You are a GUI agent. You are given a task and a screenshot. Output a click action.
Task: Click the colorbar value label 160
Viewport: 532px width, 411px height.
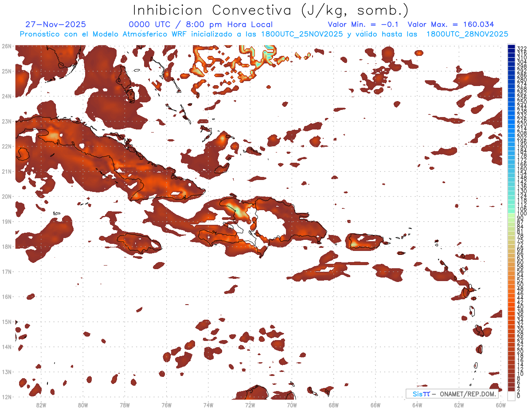pyautogui.click(x=522, y=169)
